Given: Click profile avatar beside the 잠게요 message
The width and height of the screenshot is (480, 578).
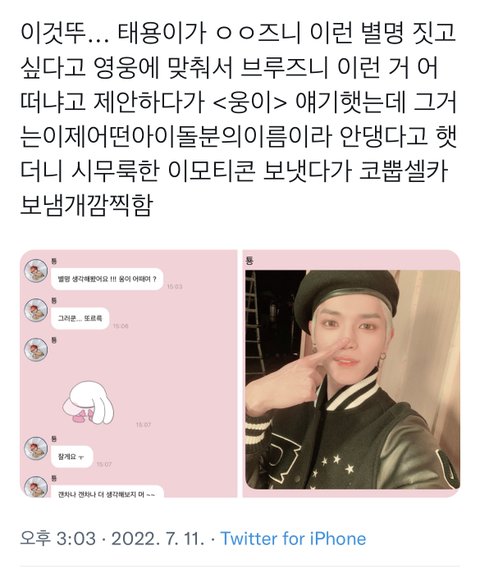Looking at the screenshot, I should 36,448.
